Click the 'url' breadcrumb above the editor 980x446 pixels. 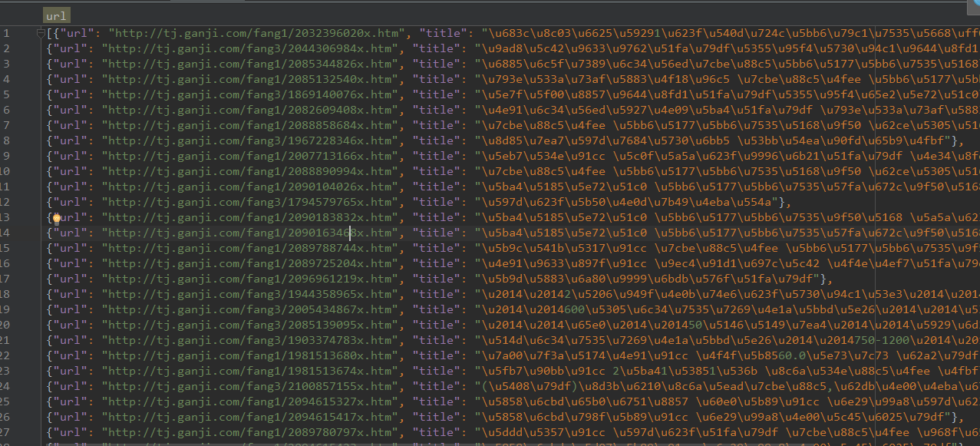[x=57, y=15]
